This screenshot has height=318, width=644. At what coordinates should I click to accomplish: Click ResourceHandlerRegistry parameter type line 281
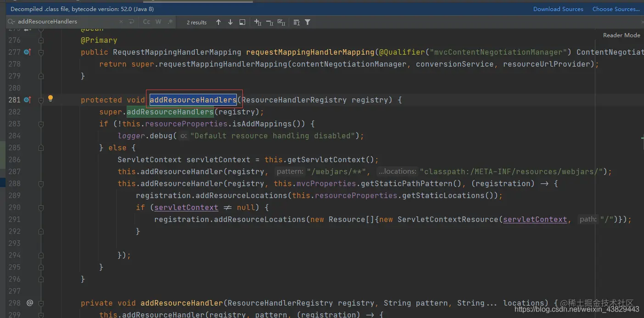[x=294, y=100]
